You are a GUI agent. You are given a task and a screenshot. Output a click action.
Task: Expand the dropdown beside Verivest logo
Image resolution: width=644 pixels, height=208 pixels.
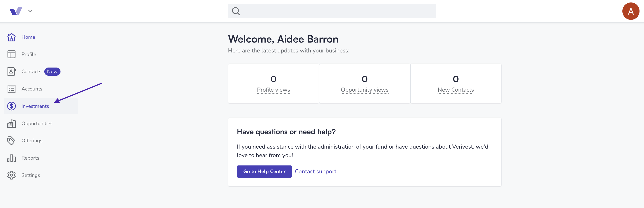point(31,11)
